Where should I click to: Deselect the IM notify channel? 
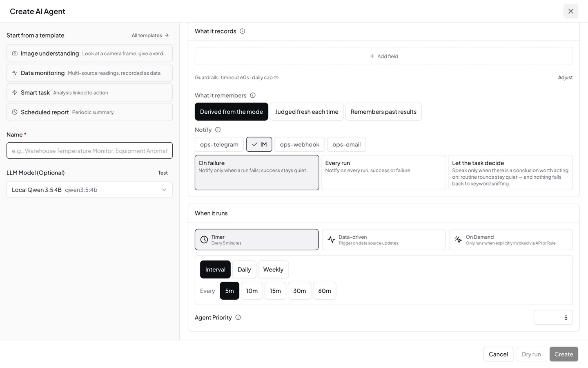coord(259,144)
